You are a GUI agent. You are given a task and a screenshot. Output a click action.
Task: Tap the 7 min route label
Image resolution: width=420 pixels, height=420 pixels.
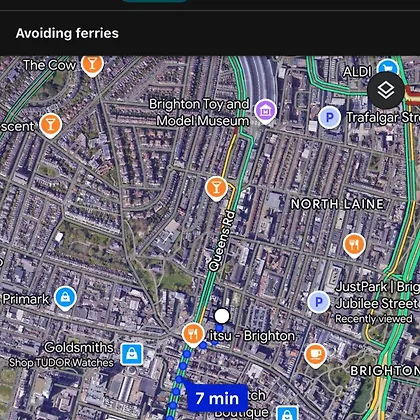coord(217,398)
